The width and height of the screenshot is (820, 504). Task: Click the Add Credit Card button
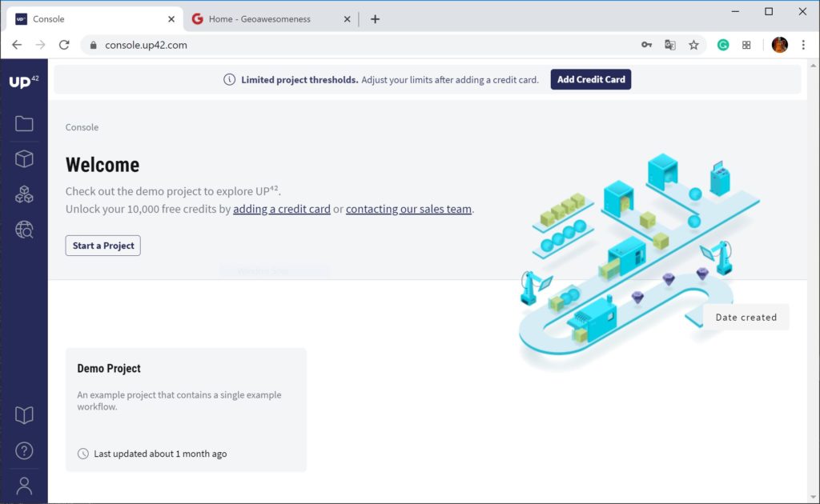[x=590, y=79]
